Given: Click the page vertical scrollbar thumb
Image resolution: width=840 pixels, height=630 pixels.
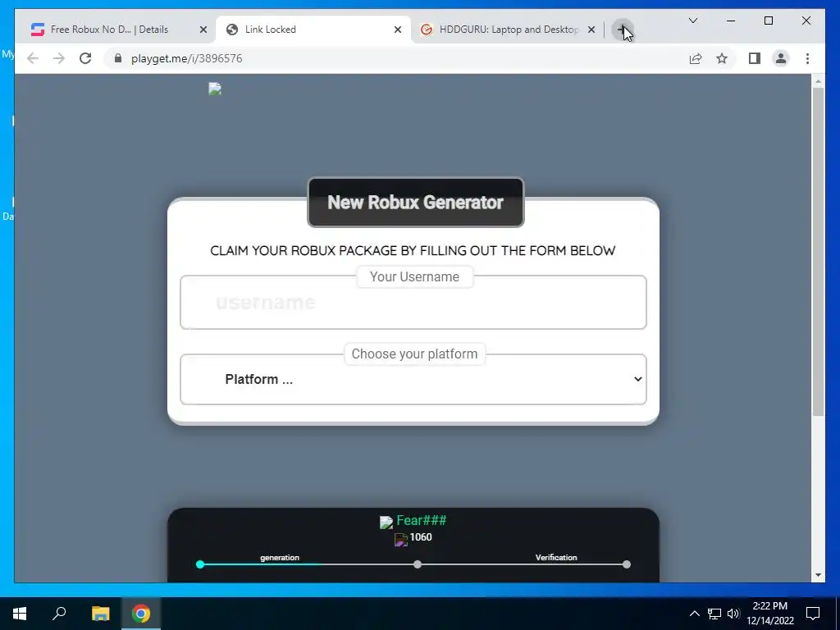Looking at the screenshot, I should [x=818, y=252].
